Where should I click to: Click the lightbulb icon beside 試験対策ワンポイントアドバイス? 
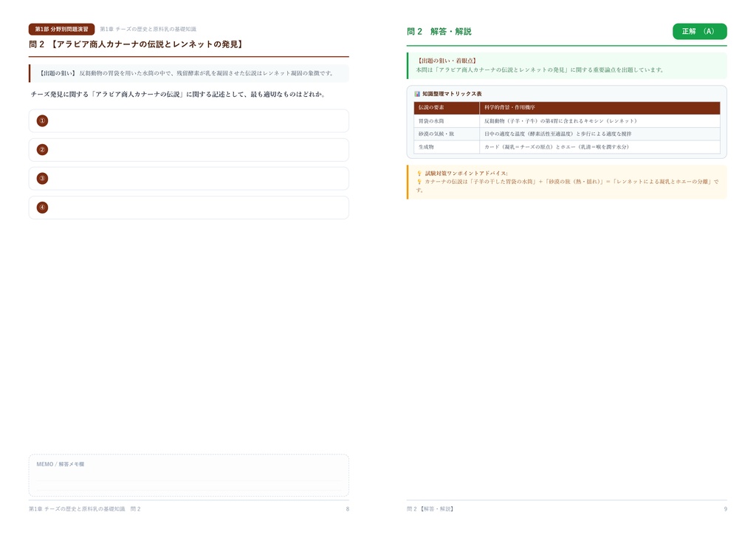click(x=419, y=173)
